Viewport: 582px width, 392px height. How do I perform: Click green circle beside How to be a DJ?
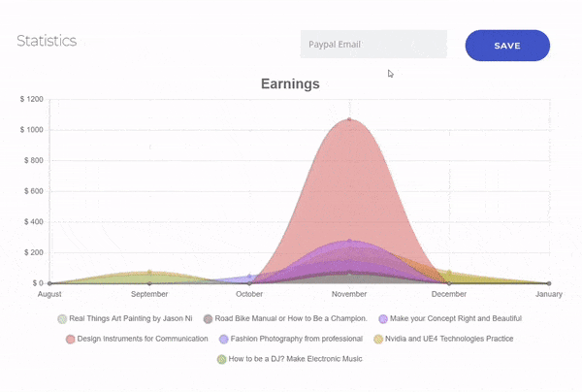222,359
